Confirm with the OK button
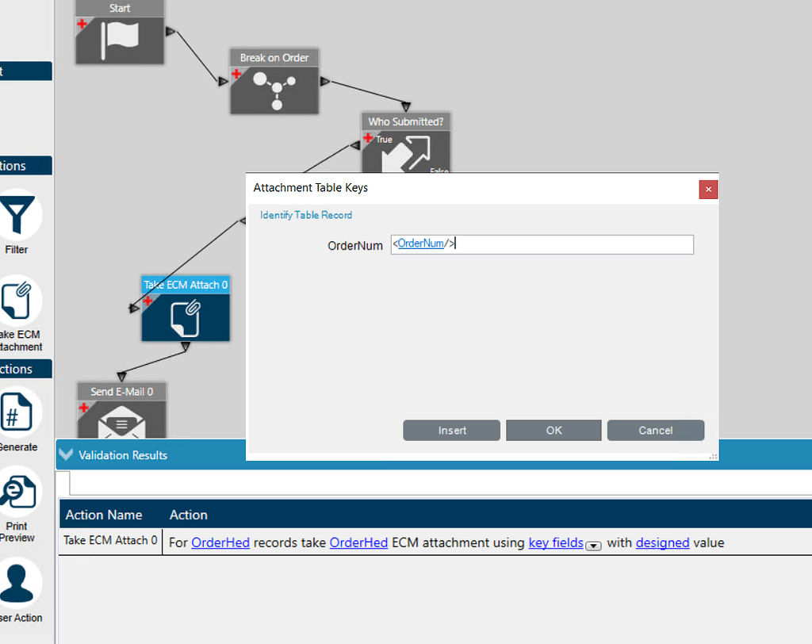Screen dimensions: 812x644 [x=553, y=430]
